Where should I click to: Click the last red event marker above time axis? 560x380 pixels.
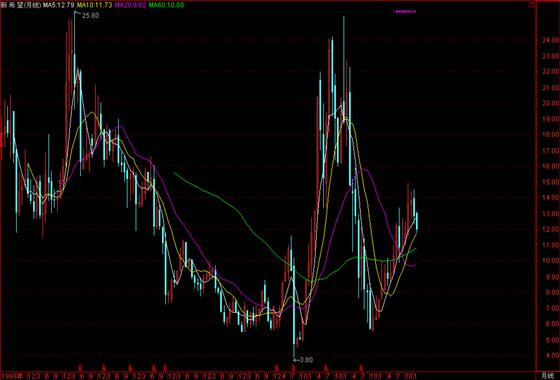tap(361, 368)
